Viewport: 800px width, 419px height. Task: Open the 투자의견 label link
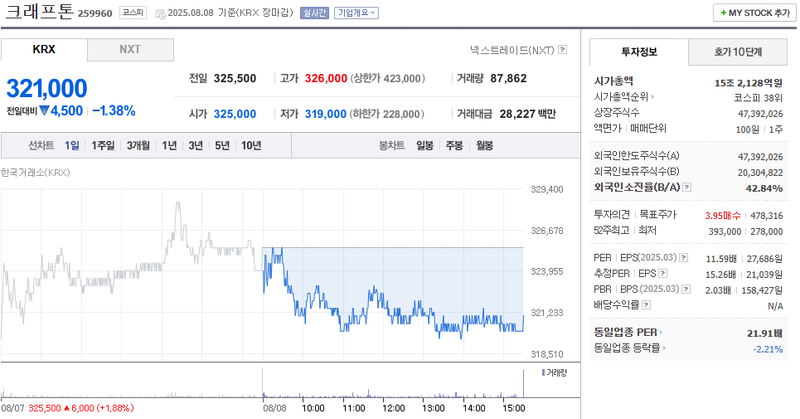tap(612, 215)
